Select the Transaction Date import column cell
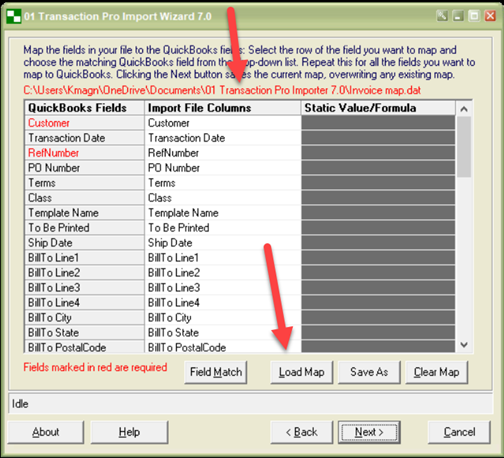 (x=223, y=138)
